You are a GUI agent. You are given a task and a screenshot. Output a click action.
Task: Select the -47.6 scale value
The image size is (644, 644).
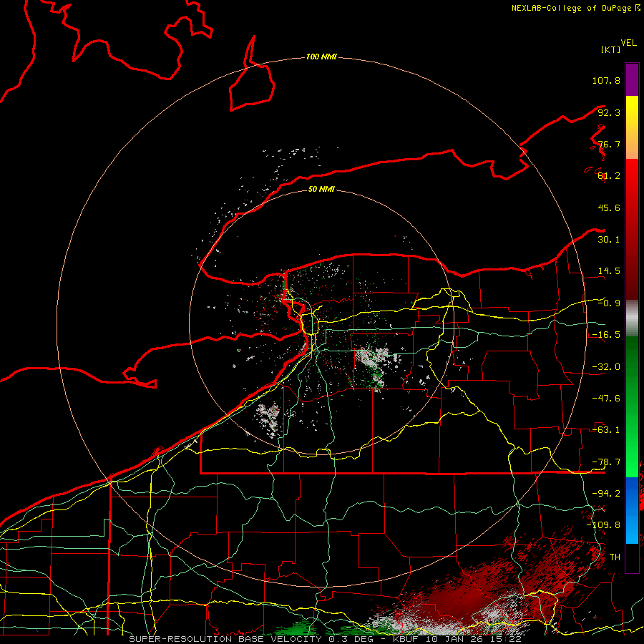point(606,399)
